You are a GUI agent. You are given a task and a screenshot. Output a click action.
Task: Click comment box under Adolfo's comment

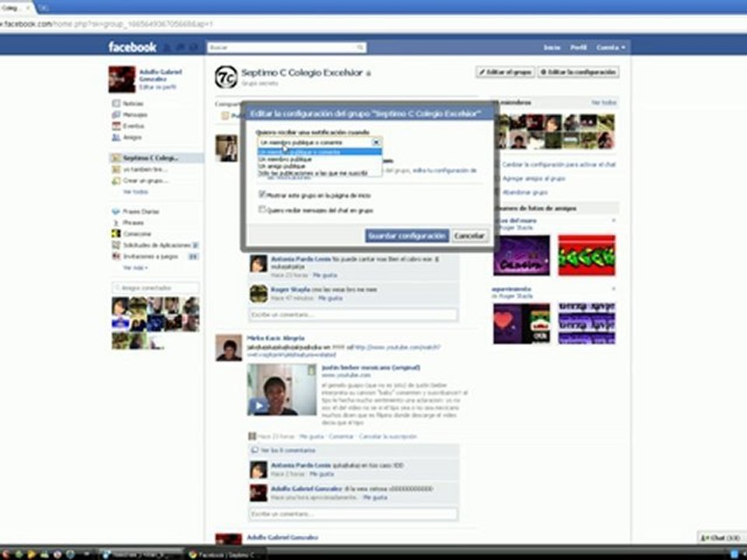click(352, 514)
